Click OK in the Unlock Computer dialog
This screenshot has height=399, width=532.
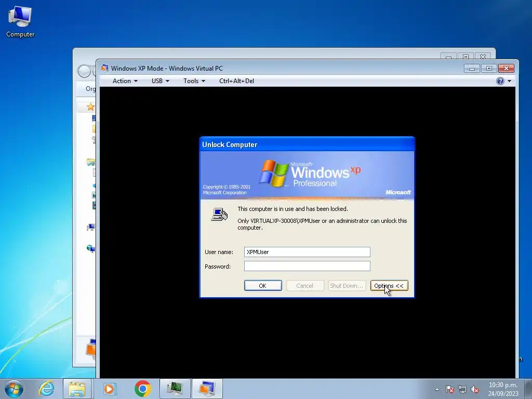[x=262, y=286]
